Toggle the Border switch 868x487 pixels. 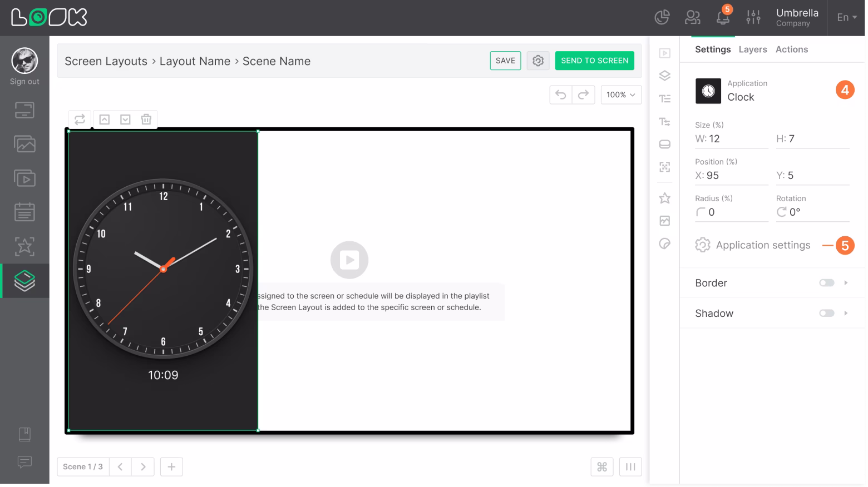827,283
